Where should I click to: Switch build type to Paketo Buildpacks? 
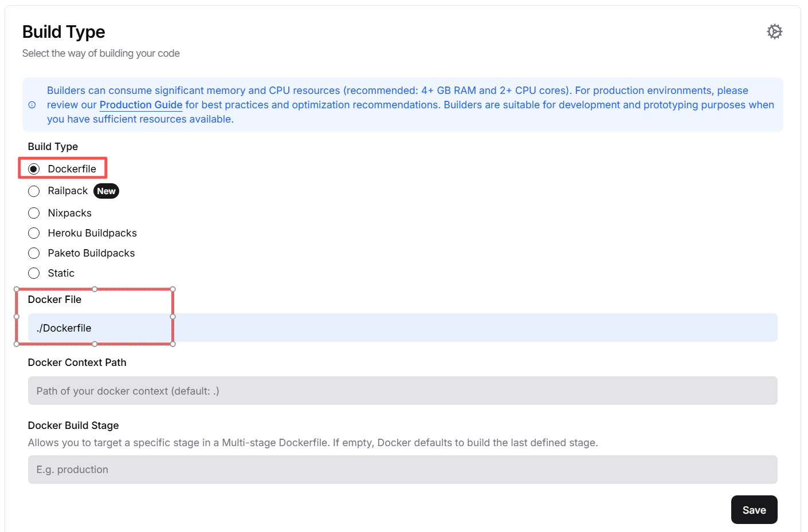click(x=34, y=253)
